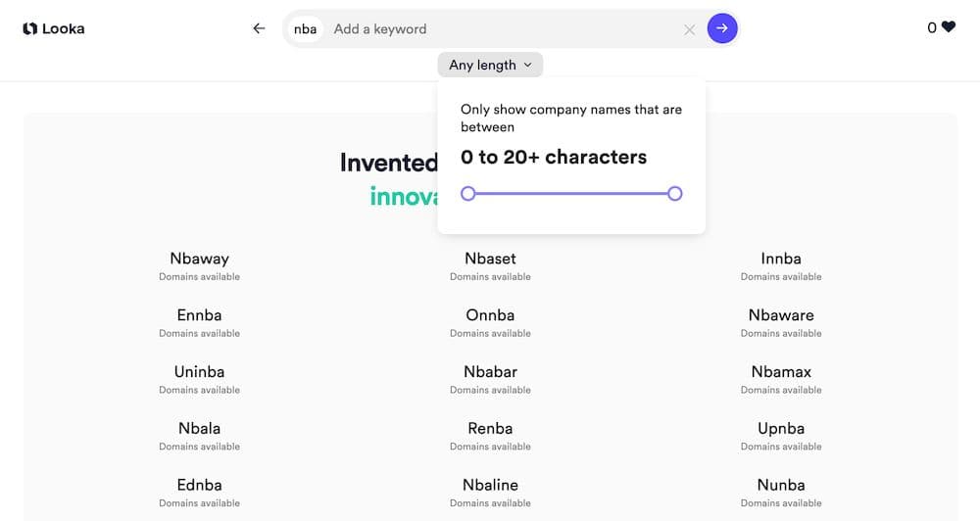Select the Uninba name result
The image size is (980, 521).
pyautogui.click(x=199, y=372)
